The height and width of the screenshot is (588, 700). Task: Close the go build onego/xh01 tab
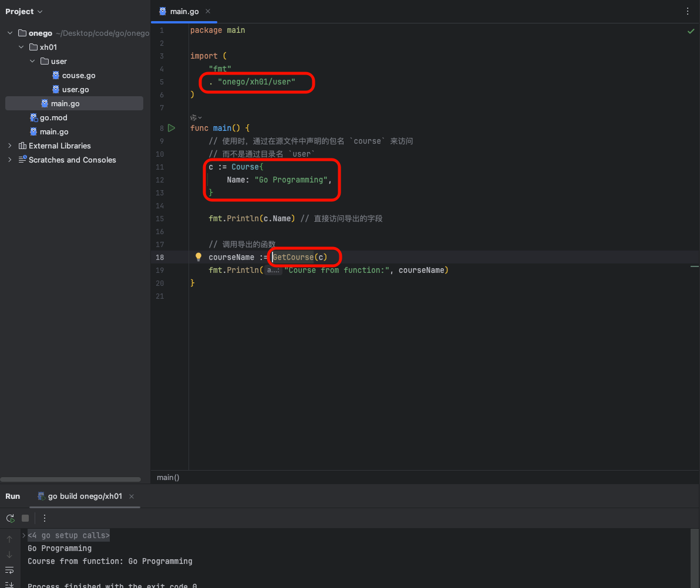132,496
